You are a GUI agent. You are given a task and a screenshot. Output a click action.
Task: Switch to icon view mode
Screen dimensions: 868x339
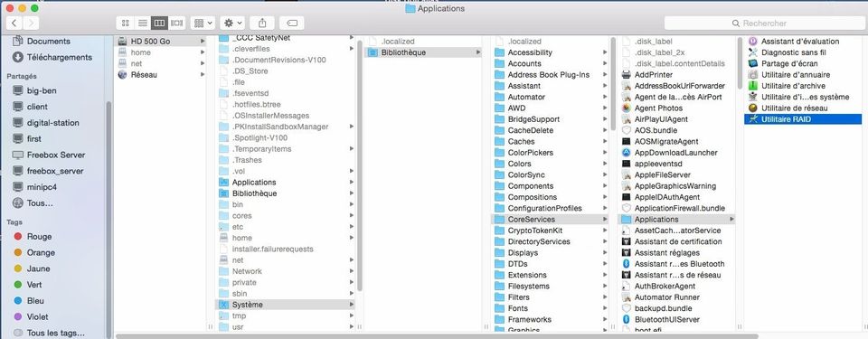(x=125, y=23)
